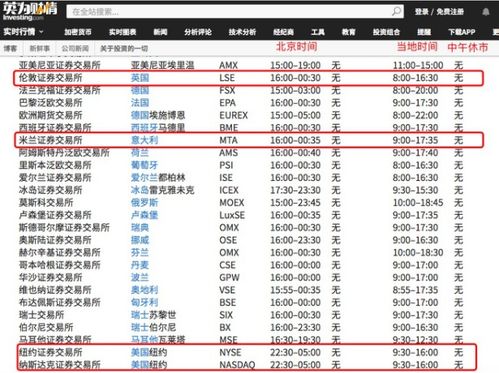This screenshot has height=373, width=499.
Task: Open the 技术分析 menu
Action: pos(242,32)
